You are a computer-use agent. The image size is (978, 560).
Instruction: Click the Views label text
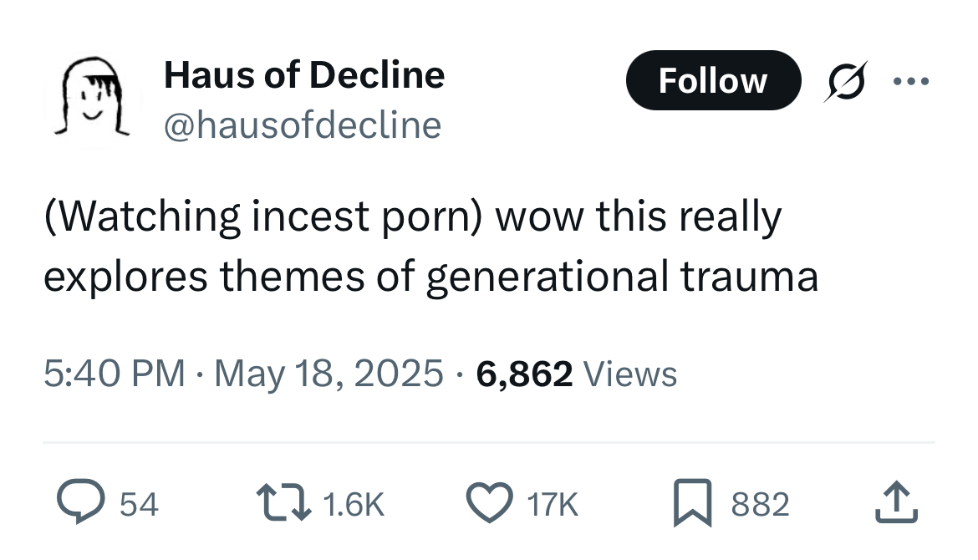pyautogui.click(x=630, y=374)
